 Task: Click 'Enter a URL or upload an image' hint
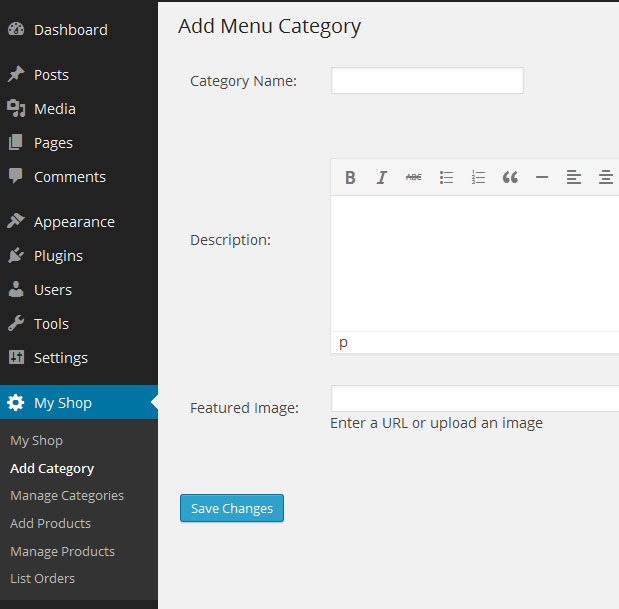tap(437, 423)
